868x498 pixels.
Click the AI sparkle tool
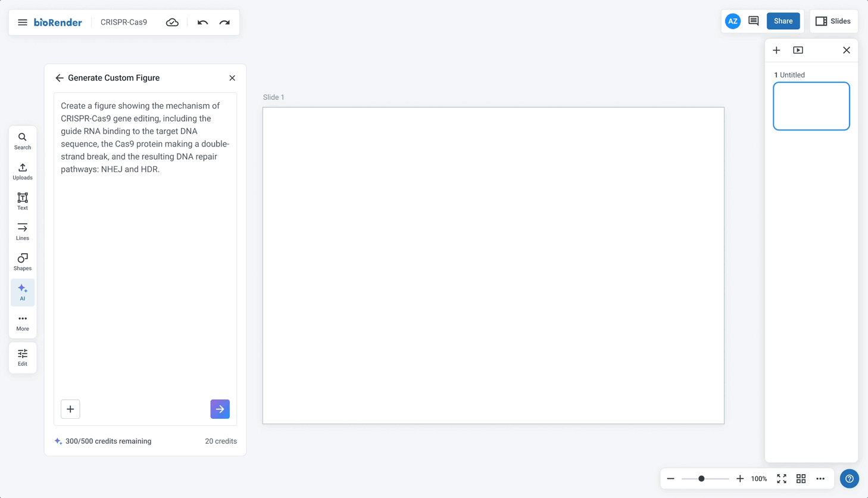tap(23, 292)
